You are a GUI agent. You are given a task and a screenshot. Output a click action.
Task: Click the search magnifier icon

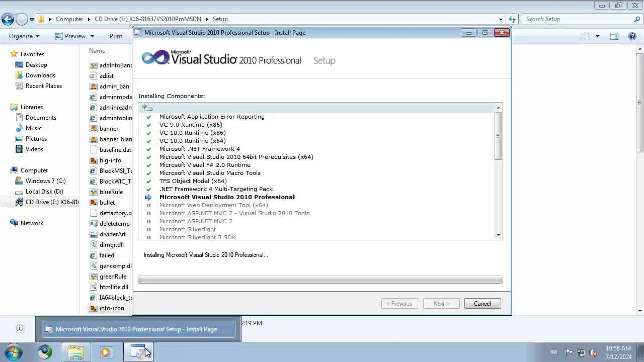[x=637, y=19]
